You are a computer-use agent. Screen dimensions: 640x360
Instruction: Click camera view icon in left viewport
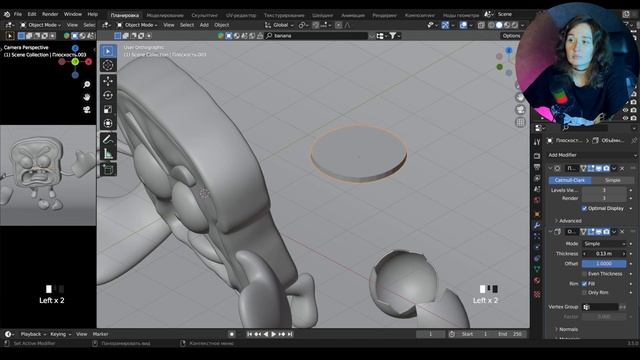click(87, 109)
